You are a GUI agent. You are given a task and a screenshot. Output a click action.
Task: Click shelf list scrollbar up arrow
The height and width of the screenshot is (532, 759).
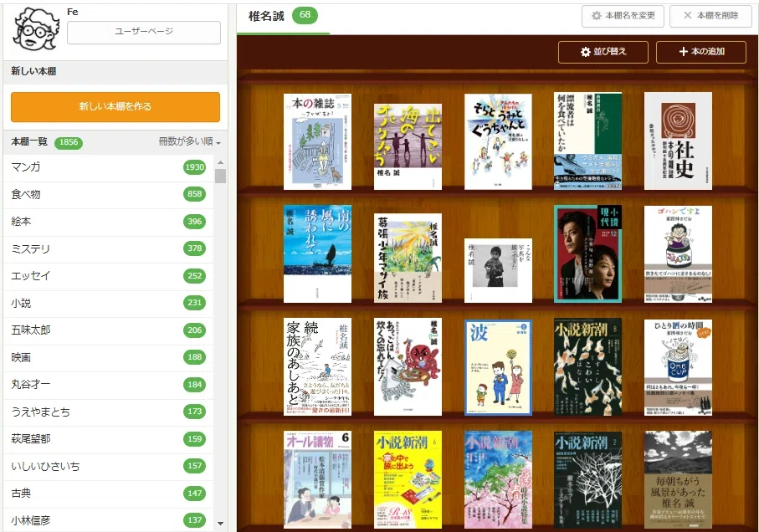pyautogui.click(x=221, y=162)
